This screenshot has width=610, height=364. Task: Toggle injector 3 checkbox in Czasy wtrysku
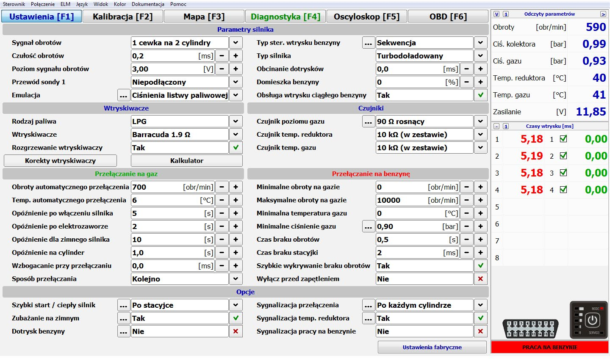click(x=563, y=173)
